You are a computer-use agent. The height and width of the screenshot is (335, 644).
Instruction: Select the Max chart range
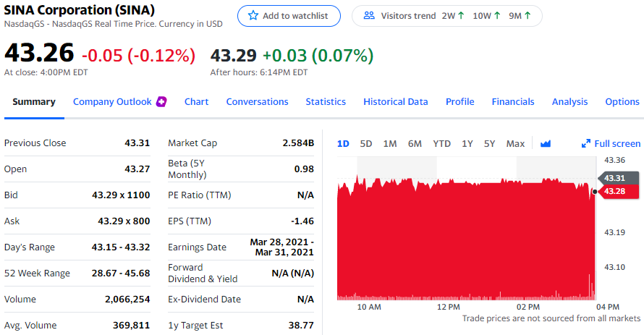[x=515, y=144]
